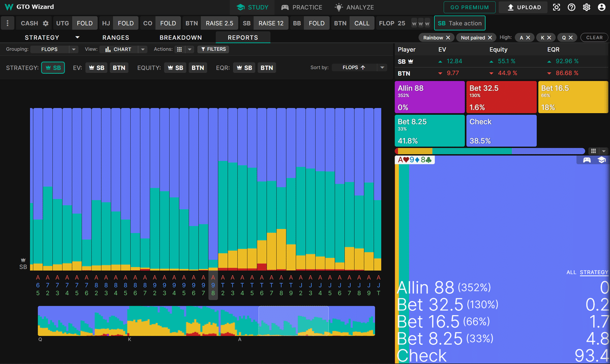Click the GTO Wizard logo

pos(29,7)
